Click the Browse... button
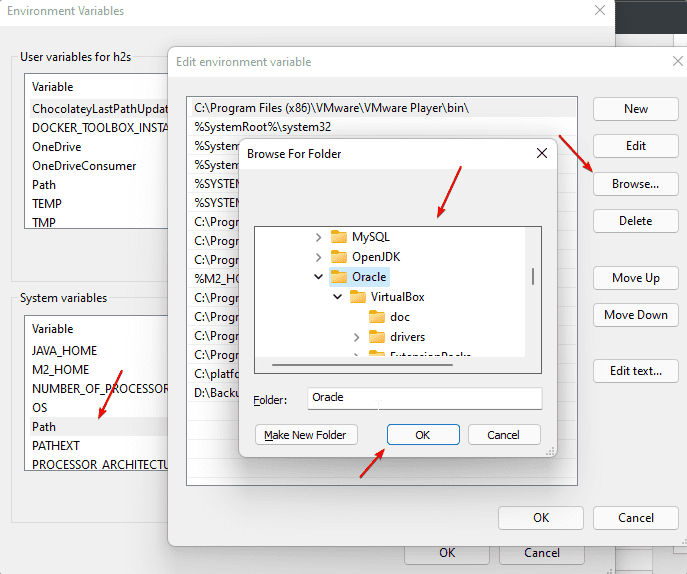Viewport: 687px width, 574px height. point(636,184)
